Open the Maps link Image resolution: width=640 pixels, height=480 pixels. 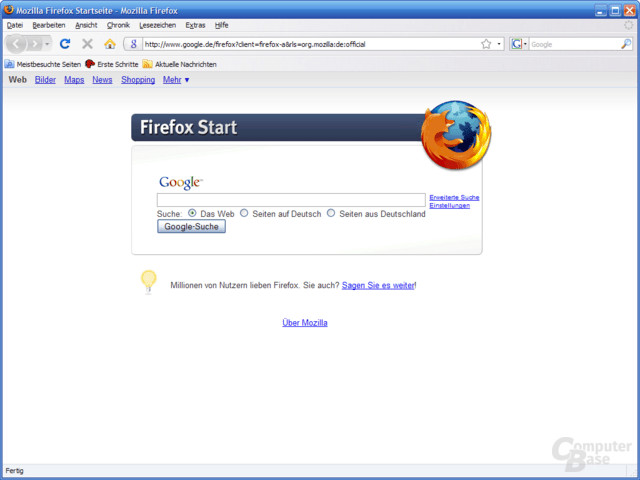pyautogui.click(x=74, y=80)
